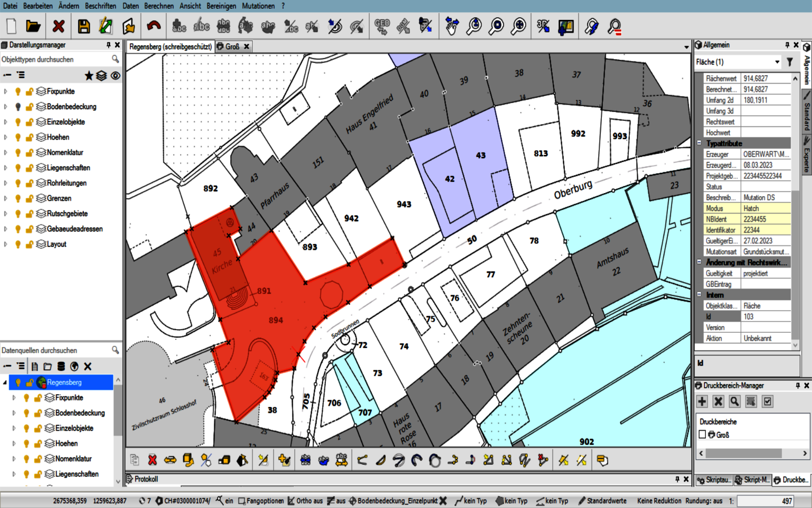Click the zoom-to-extent magnifier with center square

[496, 26]
